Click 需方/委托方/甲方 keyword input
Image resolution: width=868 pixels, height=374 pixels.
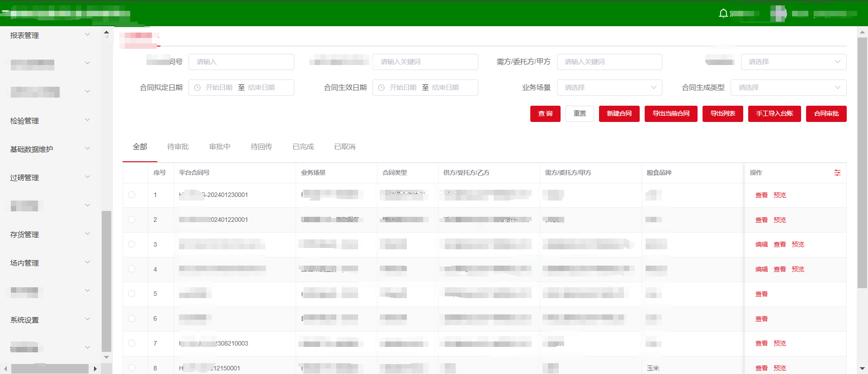pos(609,62)
